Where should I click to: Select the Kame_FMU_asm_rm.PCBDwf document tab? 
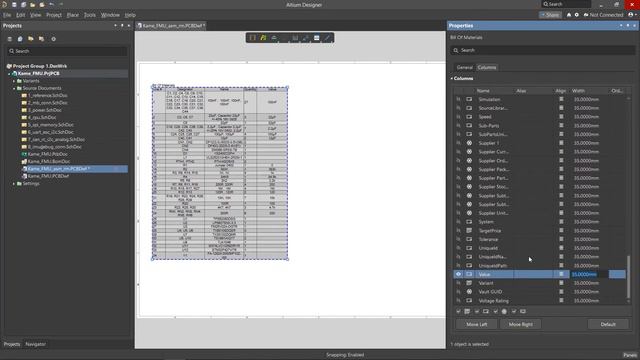pos(171,25)
